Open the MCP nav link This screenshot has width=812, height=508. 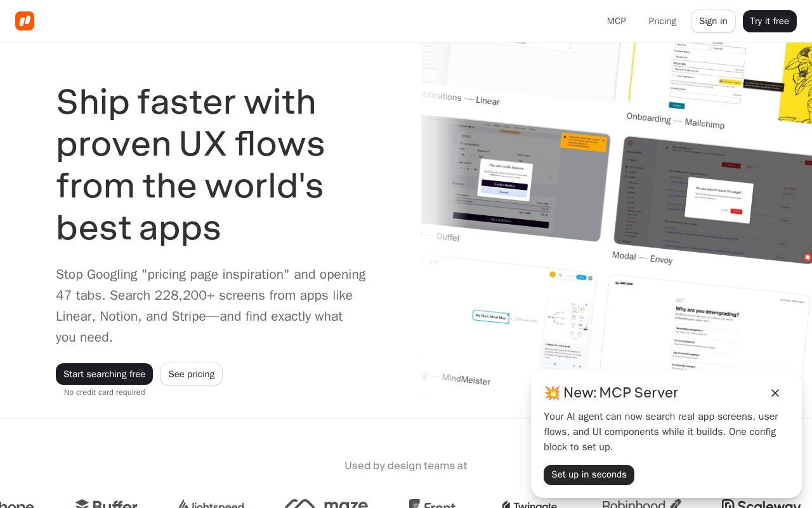click(x=617, y=21)
